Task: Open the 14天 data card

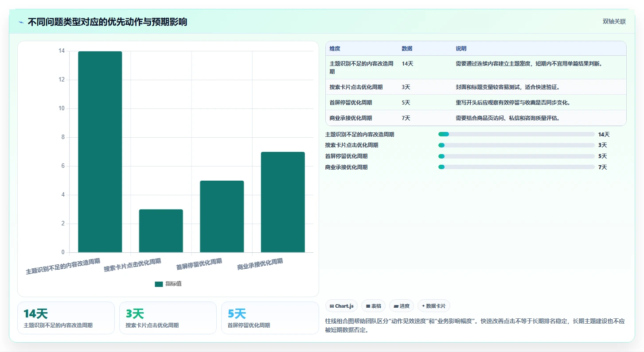Action: (66, 318)
